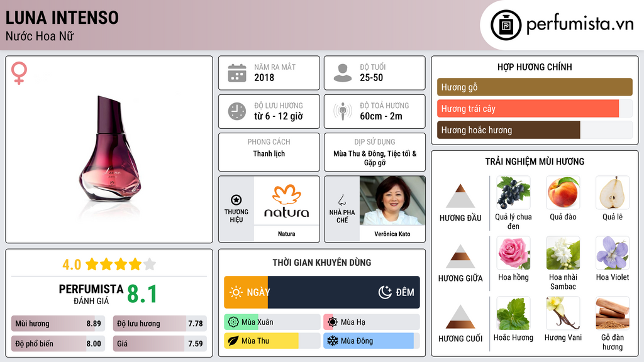The image size is (644, 362).
Task: Click the LUNA INTENSO title
Action: click(x=62, y=18)
